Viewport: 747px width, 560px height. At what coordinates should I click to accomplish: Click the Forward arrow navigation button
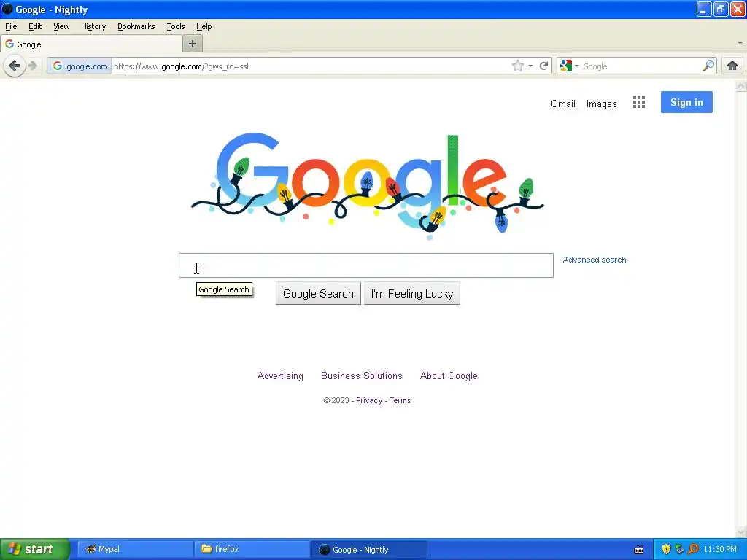pos(32,66)
